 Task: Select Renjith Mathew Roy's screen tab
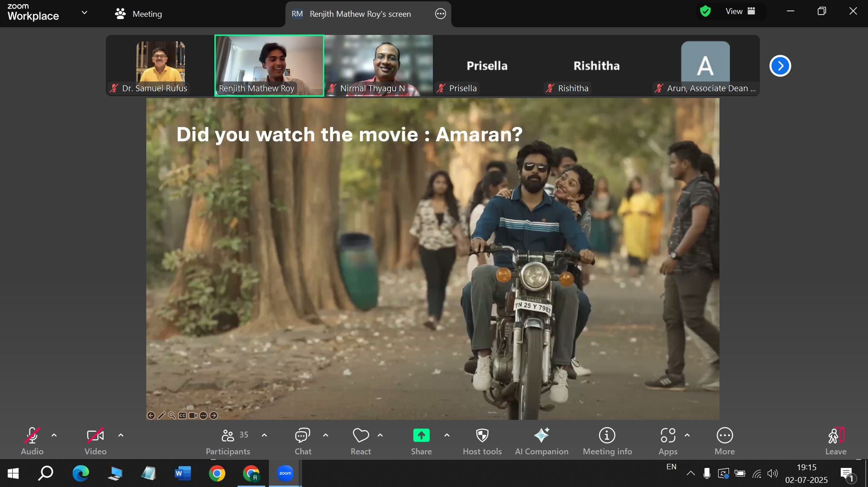point(360,14)
